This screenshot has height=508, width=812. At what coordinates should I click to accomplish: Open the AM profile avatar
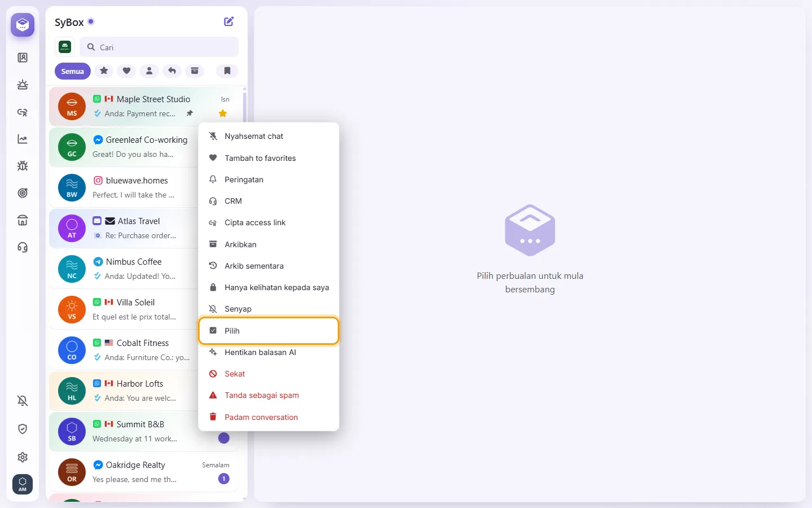tap(23, 484)
